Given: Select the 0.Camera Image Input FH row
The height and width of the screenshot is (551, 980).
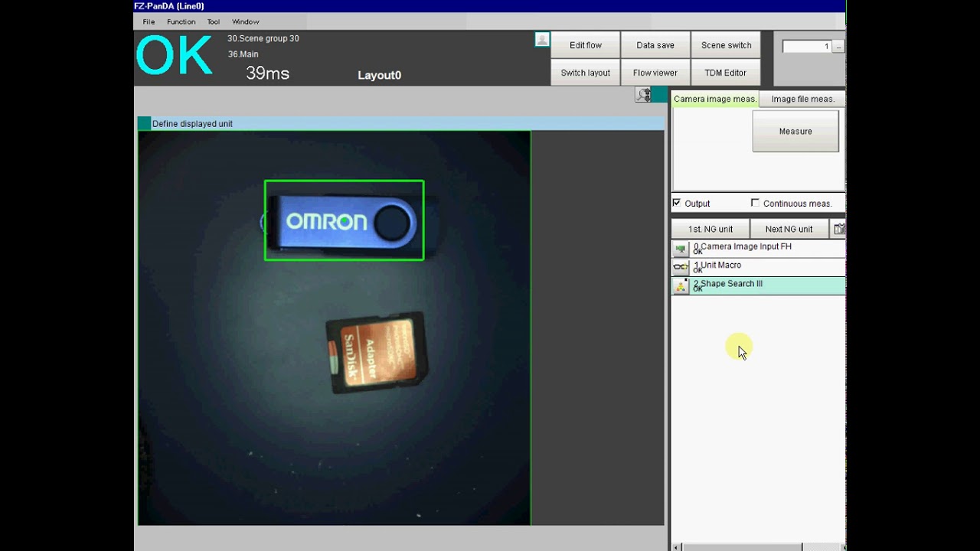Looking at the screenshot, I should (x=758, y=249).
